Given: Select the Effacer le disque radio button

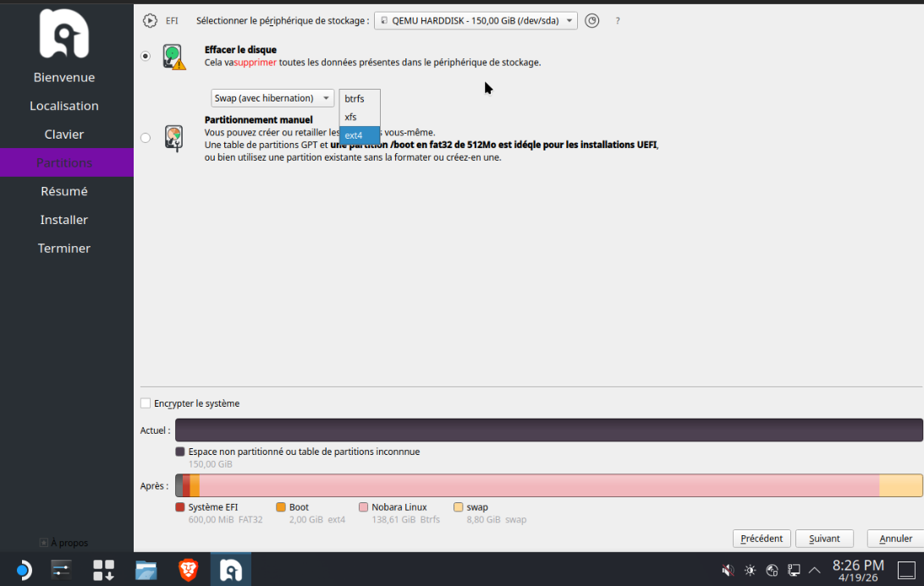Looking at the screenshot, I should click(146, 56).
